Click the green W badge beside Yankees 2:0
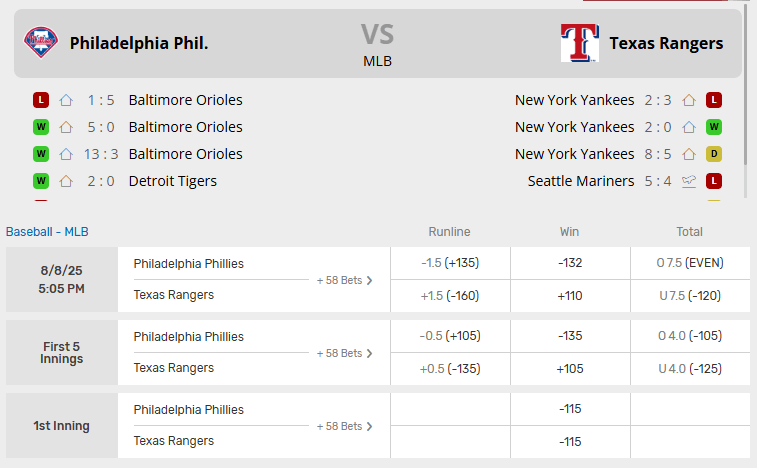Viewport: 757px width, 468px height. point(714,127)
